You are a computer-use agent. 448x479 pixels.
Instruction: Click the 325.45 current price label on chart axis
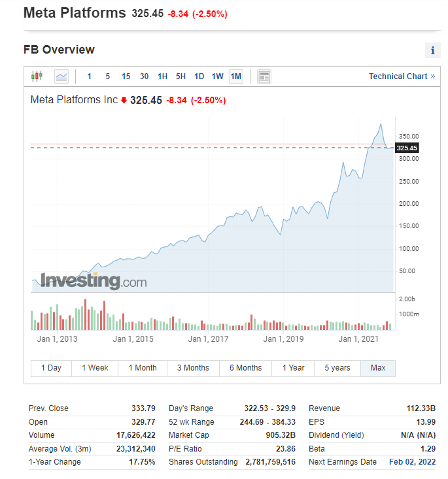[x=407, y=148]
